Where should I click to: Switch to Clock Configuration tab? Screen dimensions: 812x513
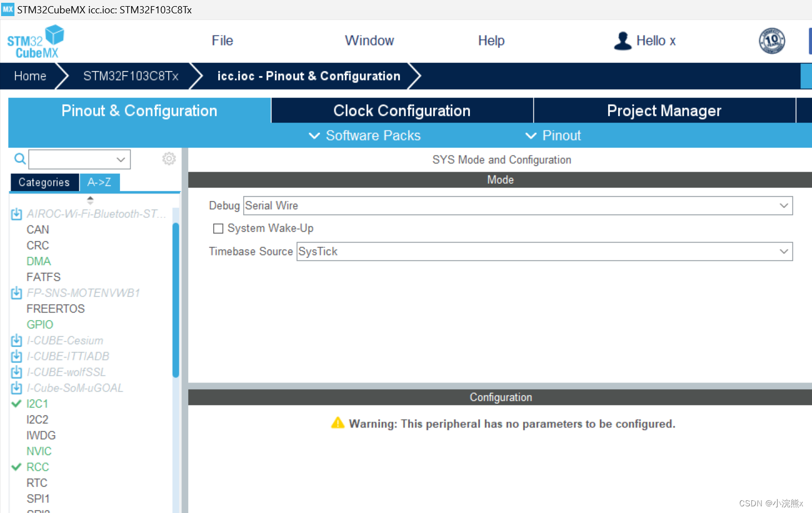click(402, 110)
